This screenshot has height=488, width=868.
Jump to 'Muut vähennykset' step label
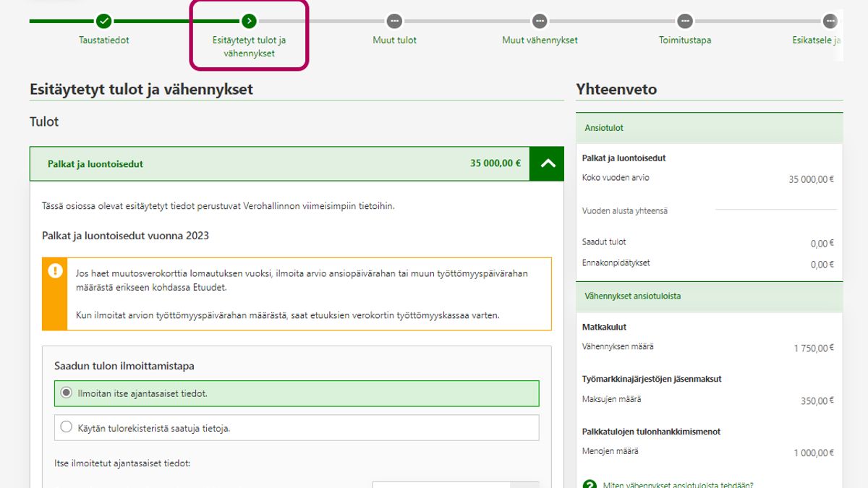(x=540, y=40)
